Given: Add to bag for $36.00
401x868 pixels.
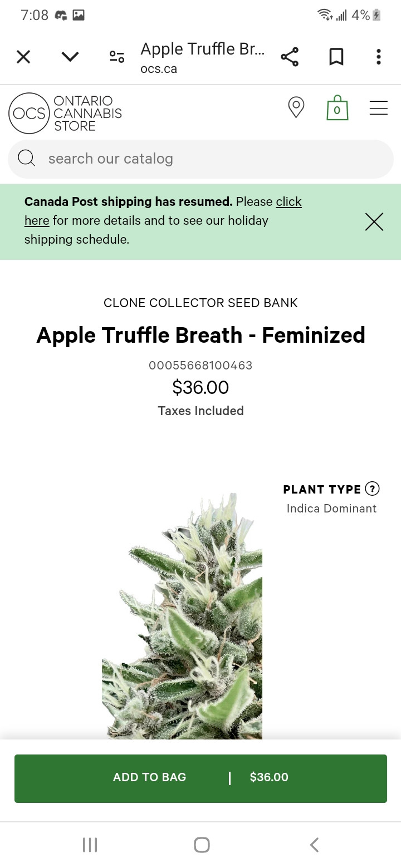Looking at the screenshot, I should click(x=200, y=778).
